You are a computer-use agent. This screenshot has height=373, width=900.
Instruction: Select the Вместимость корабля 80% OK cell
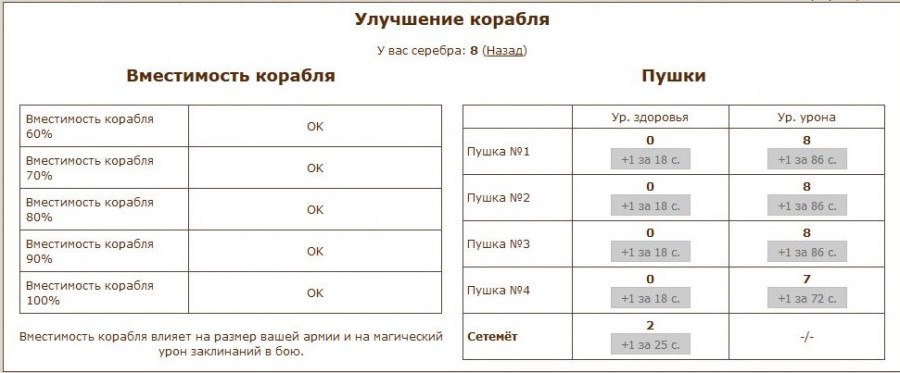315,209
